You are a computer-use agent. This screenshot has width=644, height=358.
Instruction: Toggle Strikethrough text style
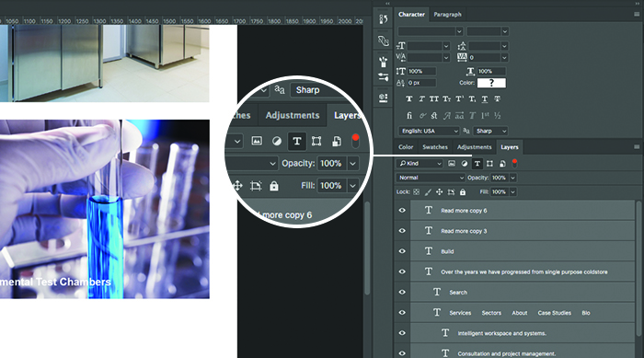tap(498, 99)
